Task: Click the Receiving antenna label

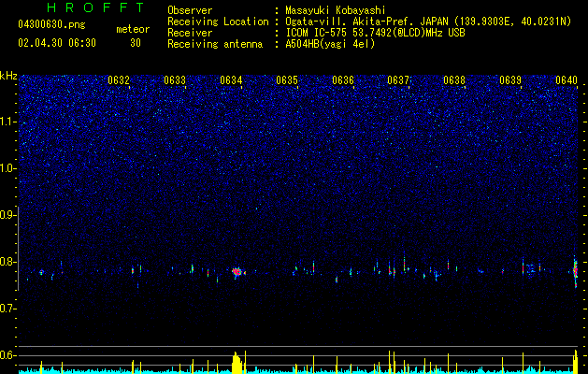Action: tap(215, 44)
